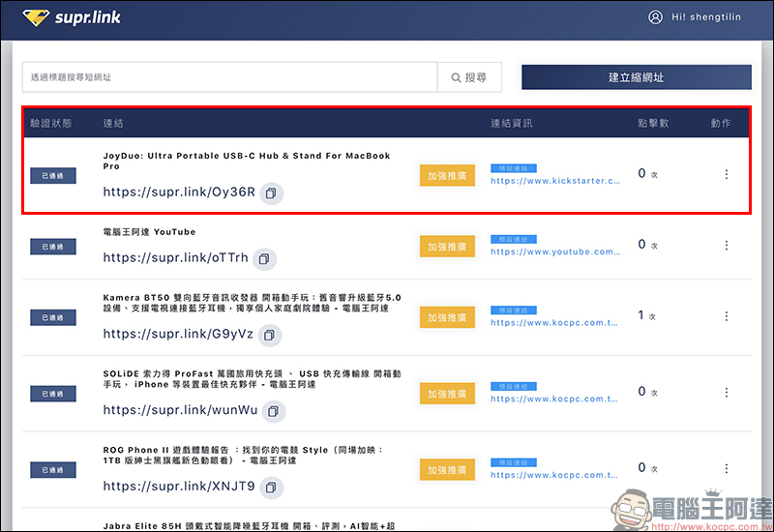Screen dimensions: 774x532
Task: Click the 建立縮網址 create button
Action: pyautogui.click(x=637, y=77)
